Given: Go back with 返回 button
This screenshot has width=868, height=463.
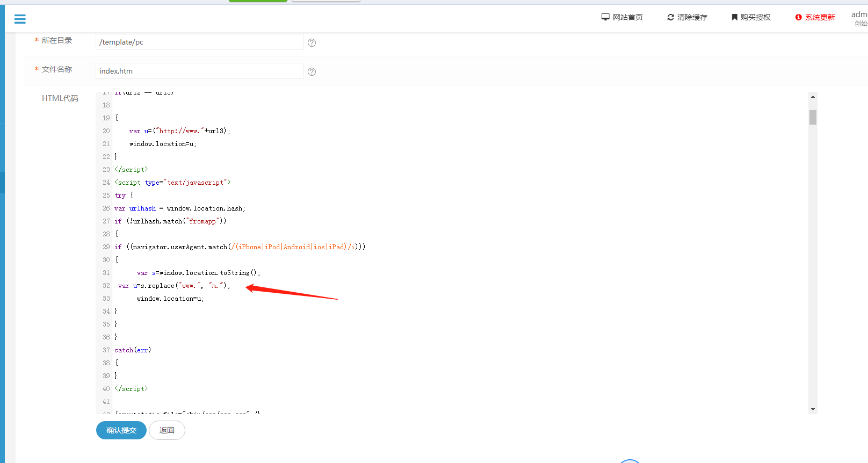Looking at the screenshot, I should [x=167, y=430].
